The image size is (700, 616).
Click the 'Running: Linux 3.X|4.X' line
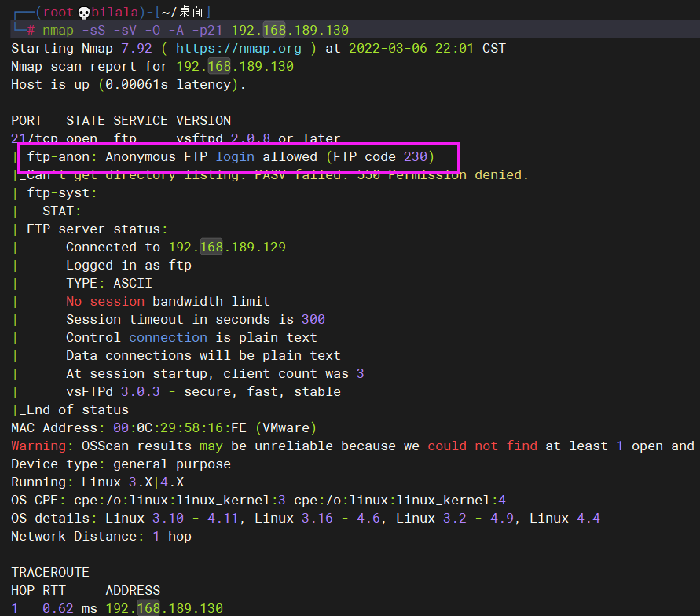point(97,482)
